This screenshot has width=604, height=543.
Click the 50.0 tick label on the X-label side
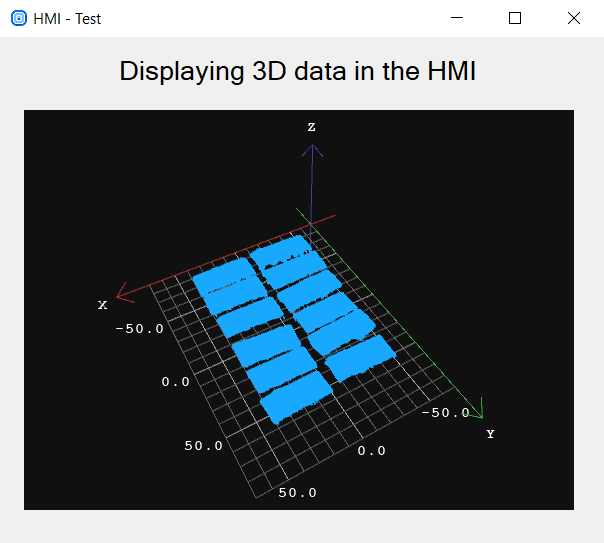tap(204, 445)
